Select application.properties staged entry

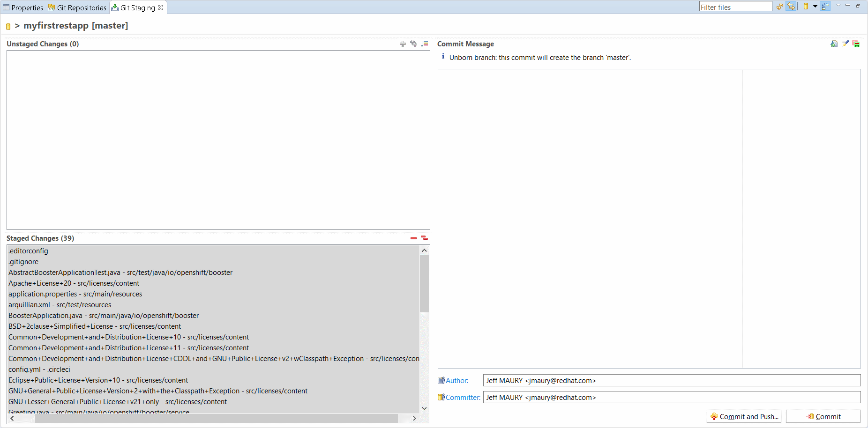(213, 294)
